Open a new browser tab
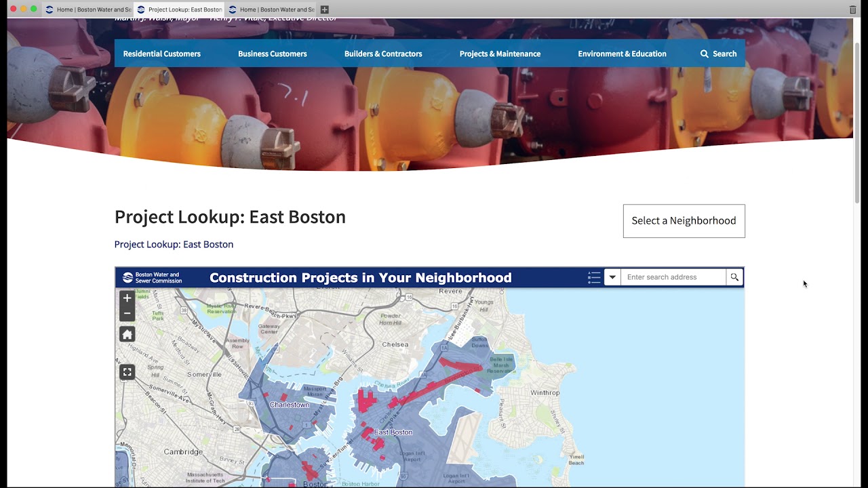Image resolution: width=868 pixels, height=488 pixels. tap(324, 9)
